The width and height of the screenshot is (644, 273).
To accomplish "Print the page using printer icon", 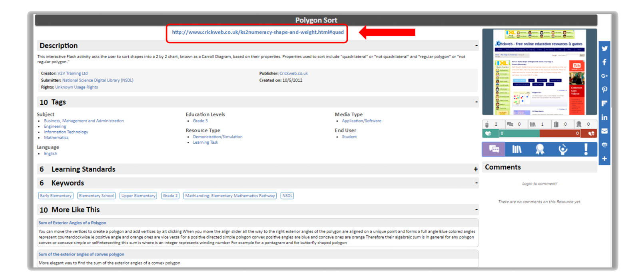I will click(x=604, y=145).
